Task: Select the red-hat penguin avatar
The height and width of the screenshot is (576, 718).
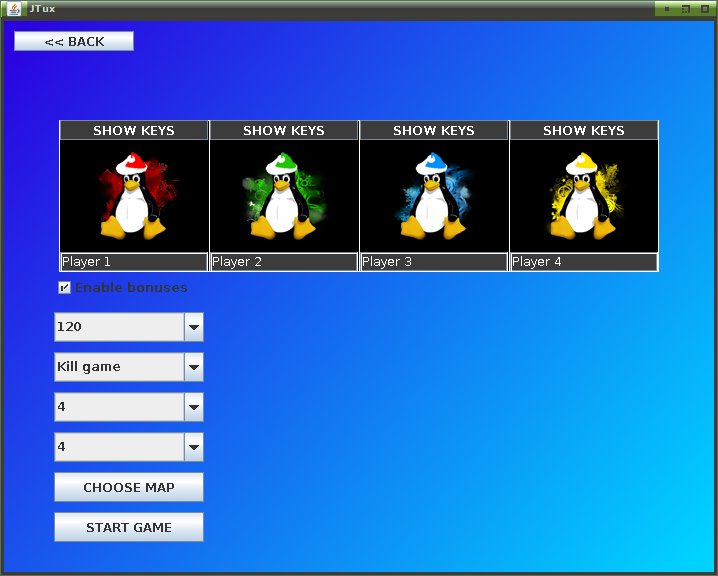Action: coord(134,196)
